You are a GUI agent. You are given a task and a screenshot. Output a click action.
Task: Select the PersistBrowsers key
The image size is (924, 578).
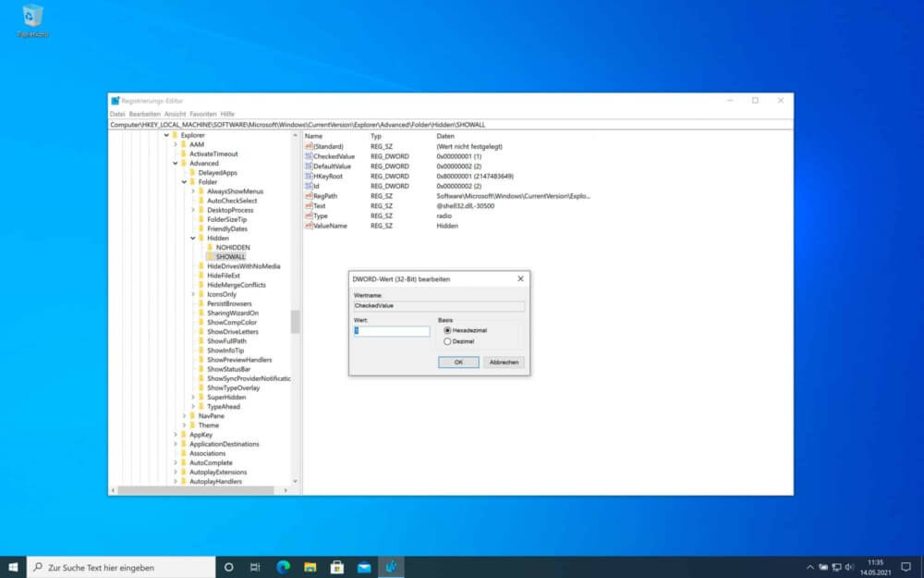229,303
